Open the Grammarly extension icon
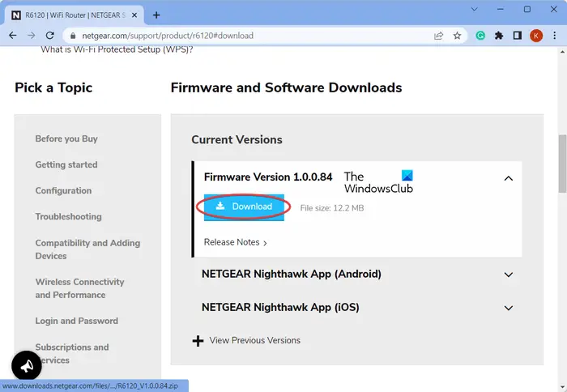 pos(480,36)
